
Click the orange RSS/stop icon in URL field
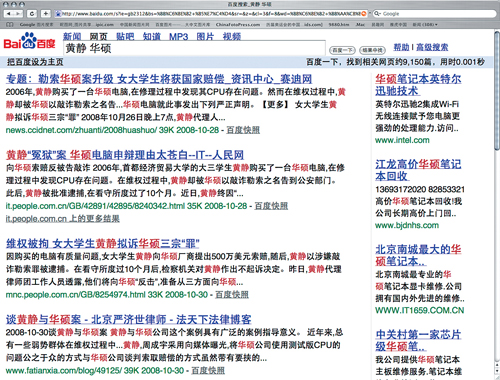pos(364,14)
